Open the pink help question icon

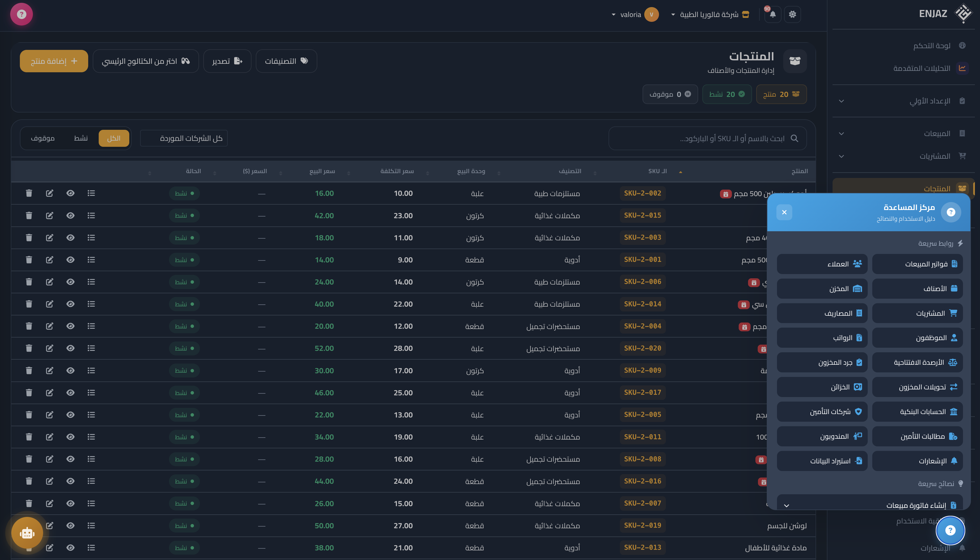(x=22, y=14)
